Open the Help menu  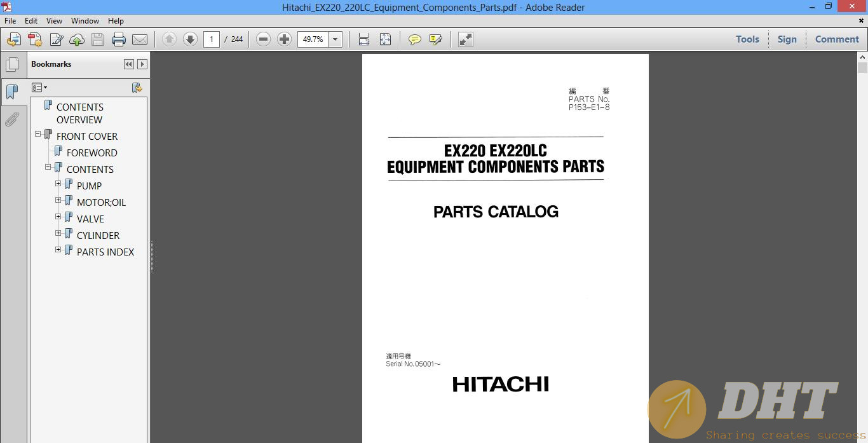116,21
